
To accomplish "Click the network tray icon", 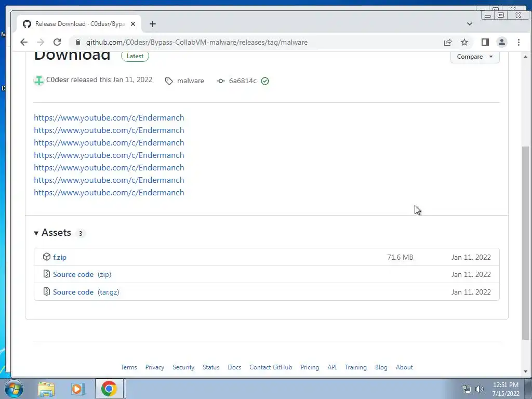I will (x=467, y=389).
